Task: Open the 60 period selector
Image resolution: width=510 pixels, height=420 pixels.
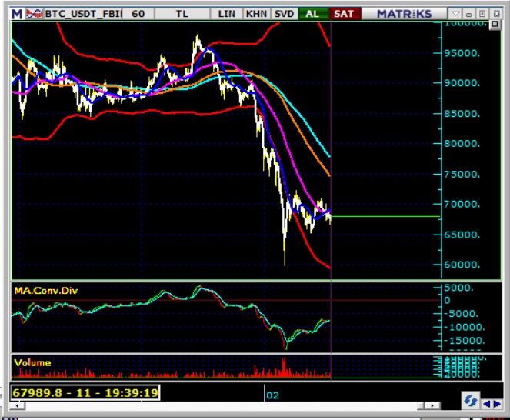Action: click(x=138, y=14)
